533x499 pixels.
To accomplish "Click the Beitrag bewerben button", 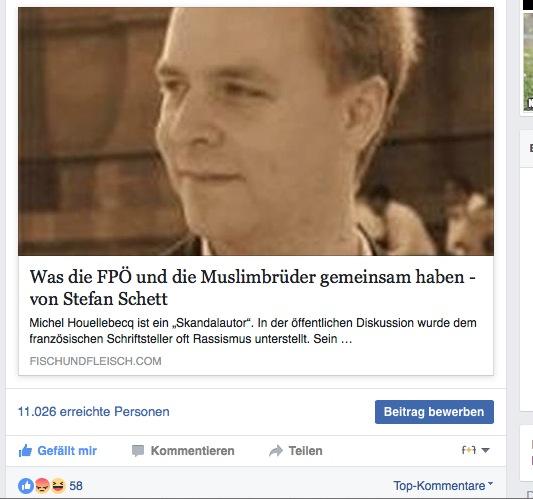I will tap(434, 412).
